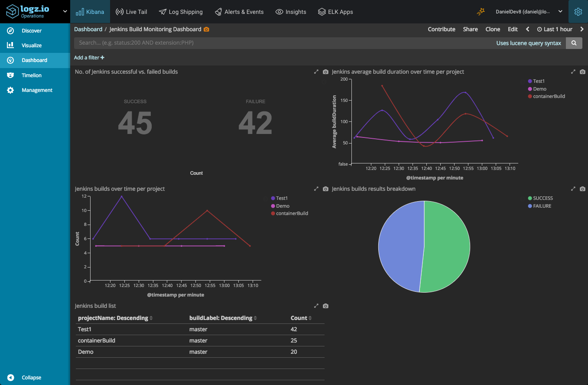Add a filter to the dashboard

pyautogui.click(x=89, y=58)
